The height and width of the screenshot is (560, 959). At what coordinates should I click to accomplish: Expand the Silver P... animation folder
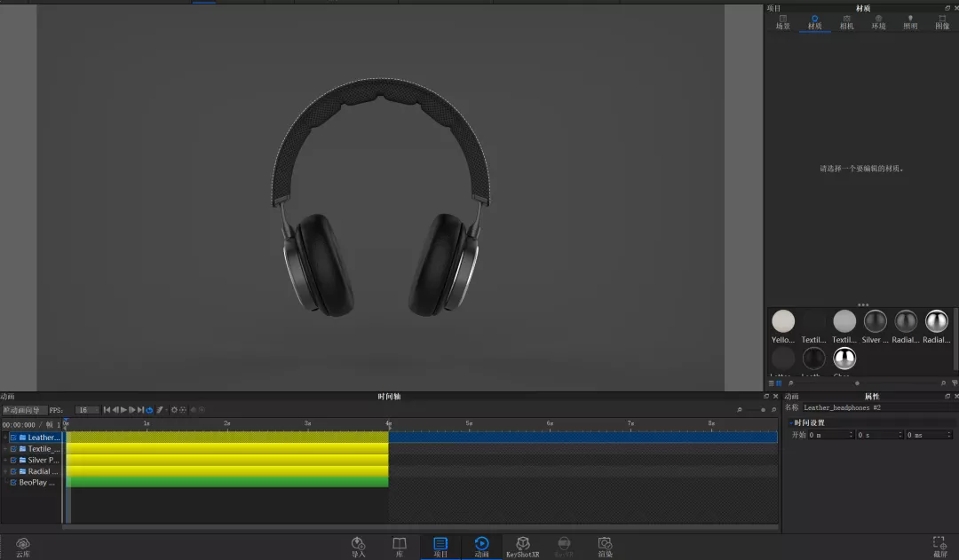click(5, 461)
